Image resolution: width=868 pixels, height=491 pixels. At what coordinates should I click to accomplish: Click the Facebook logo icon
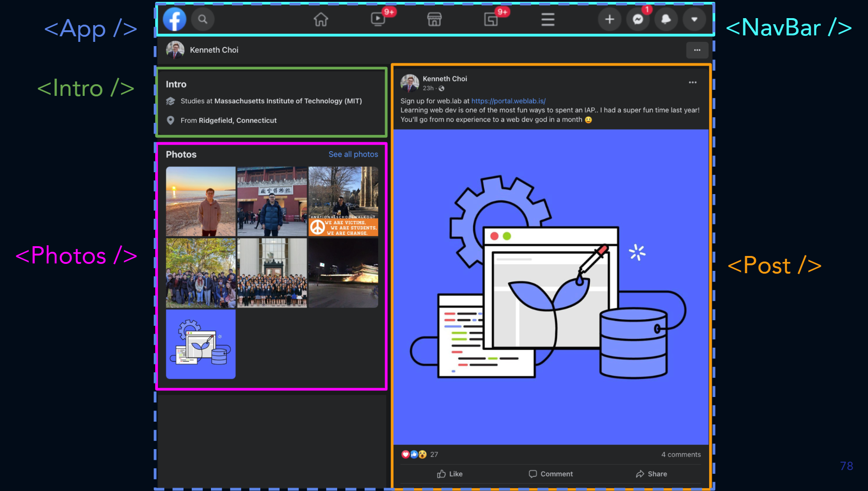tap(175, 20)
